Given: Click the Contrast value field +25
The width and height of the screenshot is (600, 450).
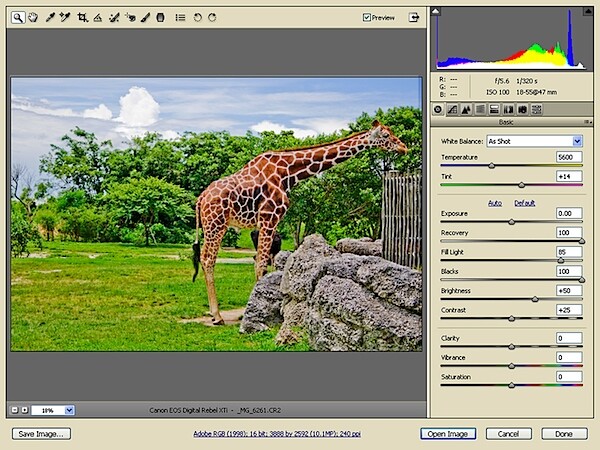Looking at the screenshot, I should 569,310.
